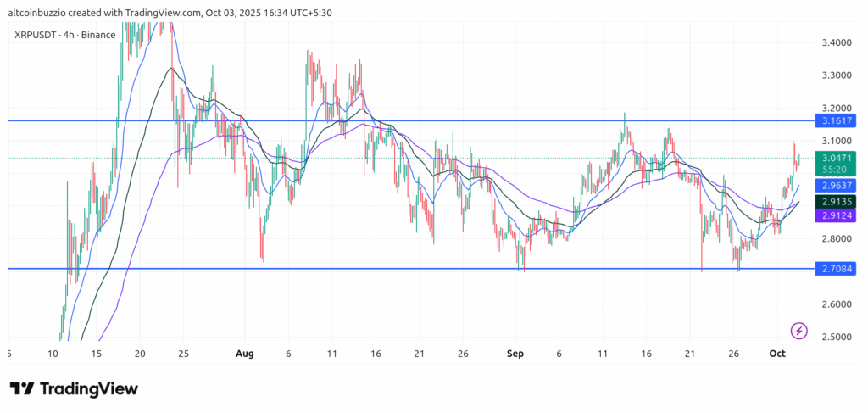The height and width of the screenshot is (413, 868).
Task: Click the Oct label on time axis
Action: [776, 353]
